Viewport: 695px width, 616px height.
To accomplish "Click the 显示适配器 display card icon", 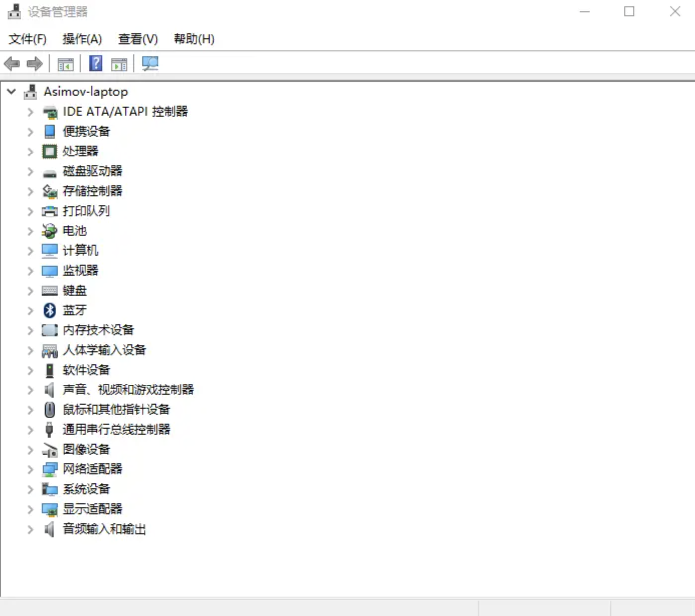I will (50, 510).
